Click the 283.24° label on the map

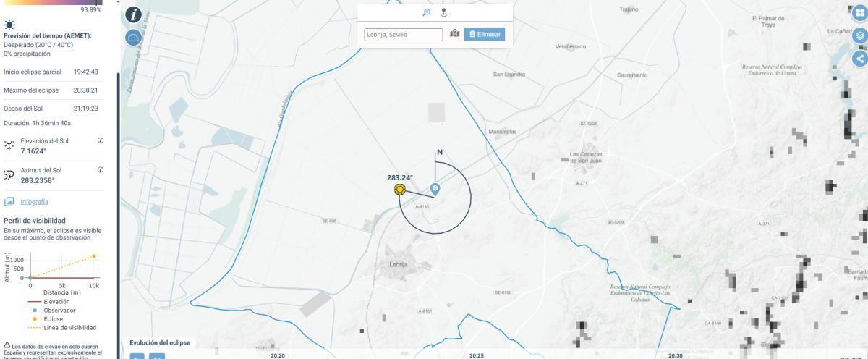click(x=400, y=177)
